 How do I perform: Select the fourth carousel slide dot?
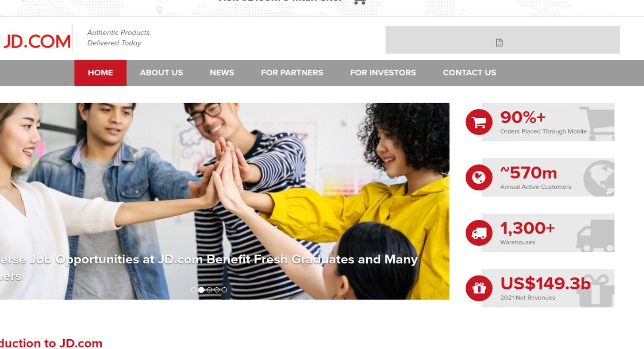pyautogui.click(x=216, y=290)
